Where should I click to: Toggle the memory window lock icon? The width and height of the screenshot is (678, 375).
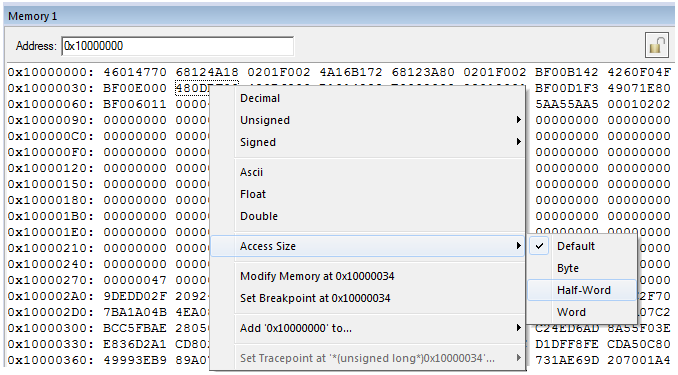657,45
